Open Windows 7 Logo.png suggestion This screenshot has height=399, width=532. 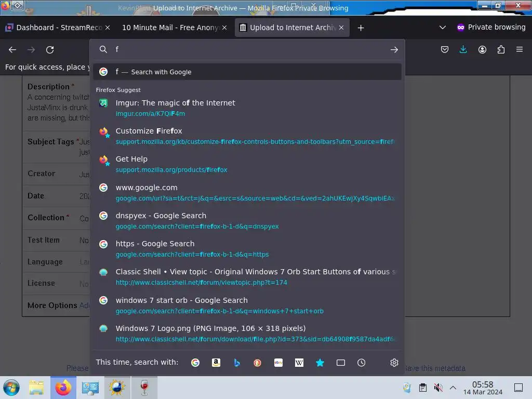(247, 334)
